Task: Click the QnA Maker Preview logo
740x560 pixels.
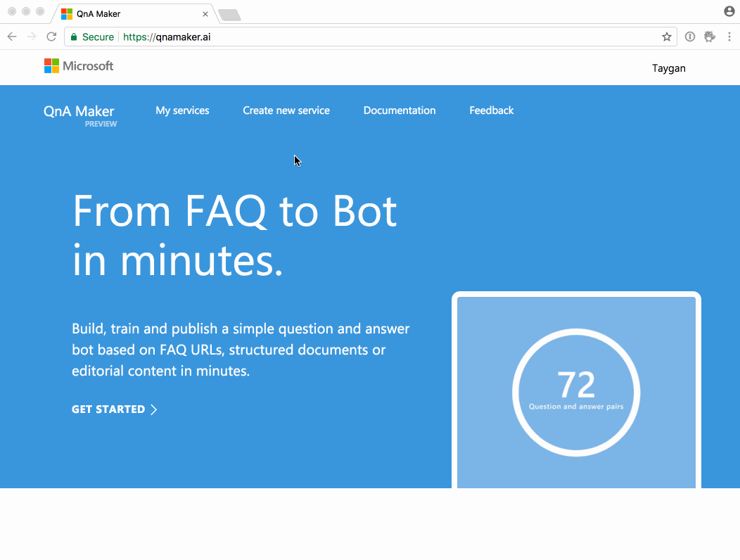Action: coord(79,115)
